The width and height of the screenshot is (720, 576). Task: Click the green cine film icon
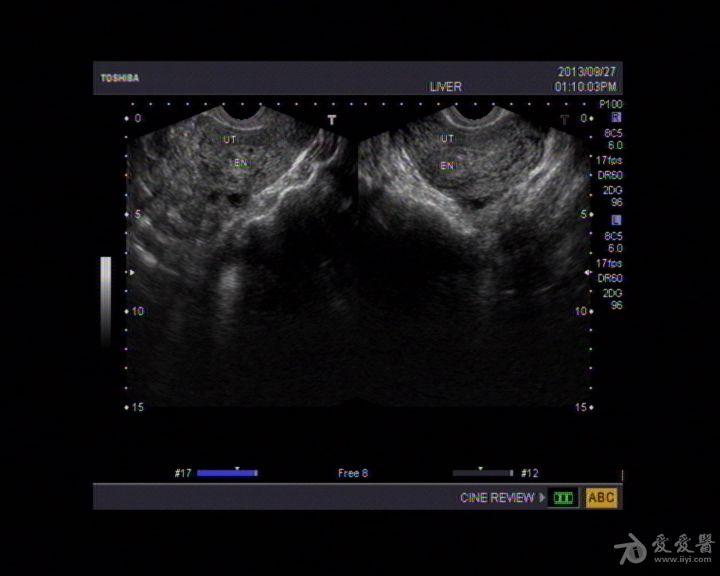[564, 497]
